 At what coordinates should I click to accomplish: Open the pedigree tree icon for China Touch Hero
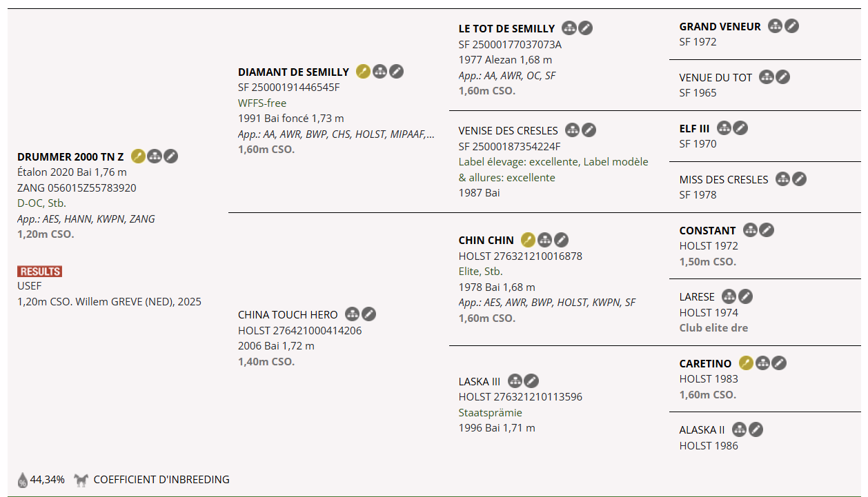352,314
